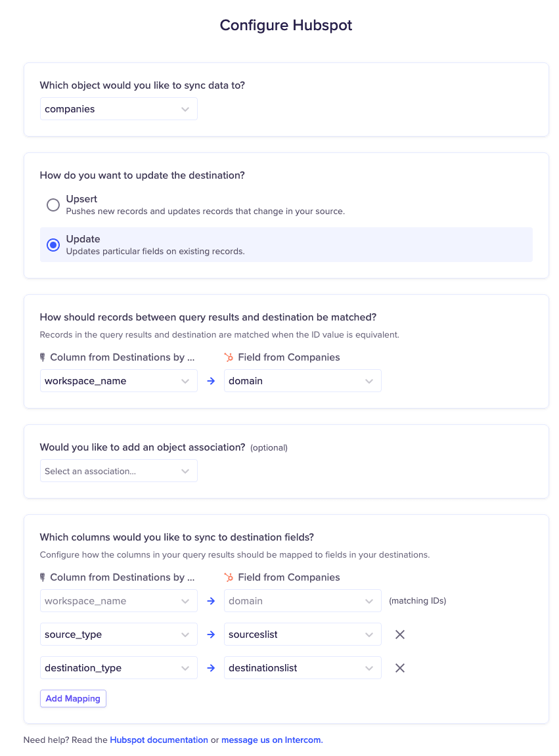Select the Upsert radio option
559x756 pixels.
(53, 205)
